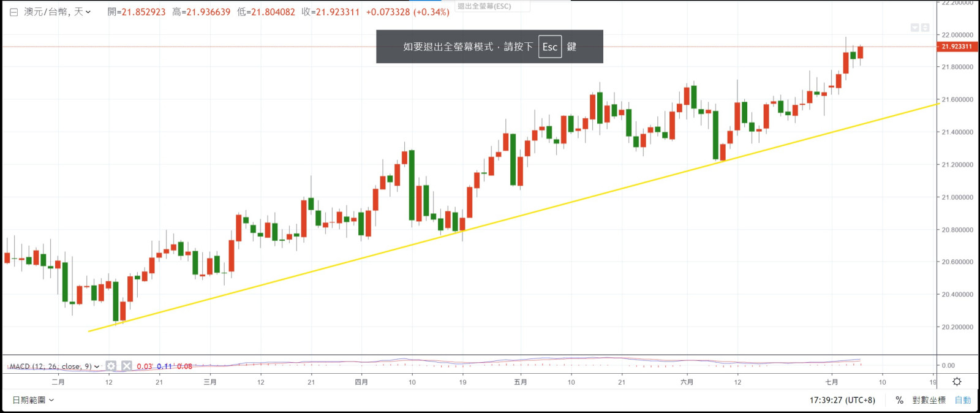
Task: Open MACD indicator settings gear
Action: click(111, 366)
